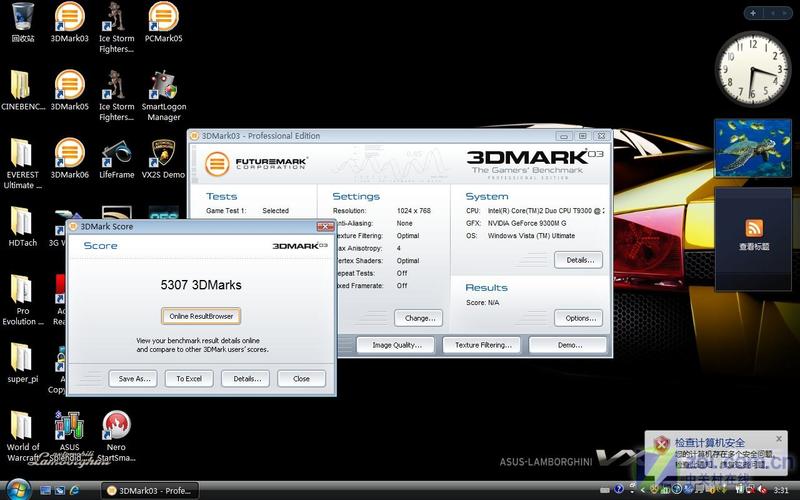Open the super_pi folder icon
800x500 pixels.
[22, 363]
